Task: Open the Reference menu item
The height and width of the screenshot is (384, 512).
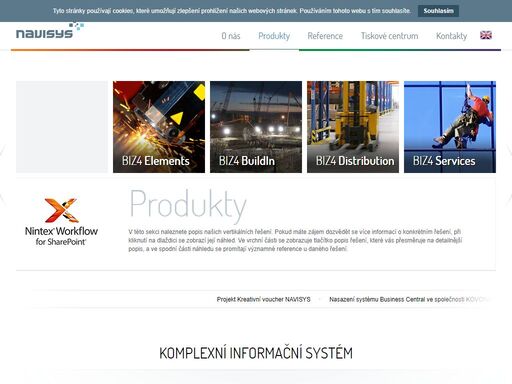Action: [x=325, y=36]
